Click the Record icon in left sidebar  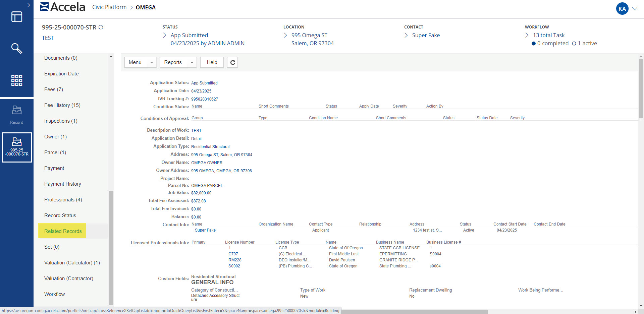pyautogui.click(x=16, y=114)
